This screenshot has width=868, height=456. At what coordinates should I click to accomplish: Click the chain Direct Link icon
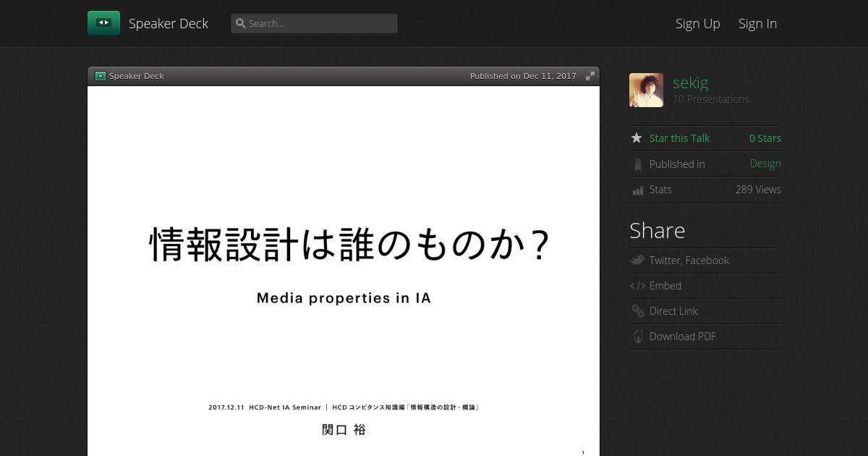tap(637, 311)
